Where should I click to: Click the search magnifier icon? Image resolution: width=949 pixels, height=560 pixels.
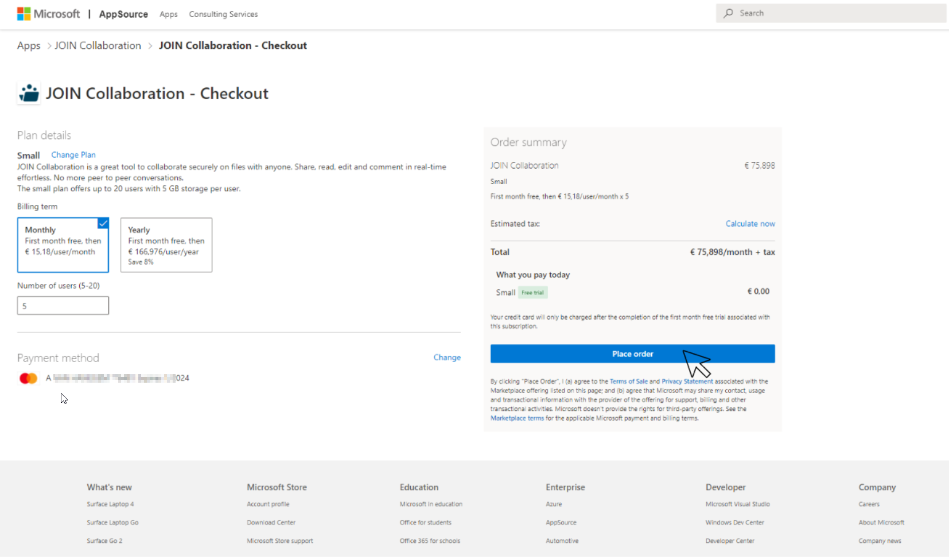point(728,13)
